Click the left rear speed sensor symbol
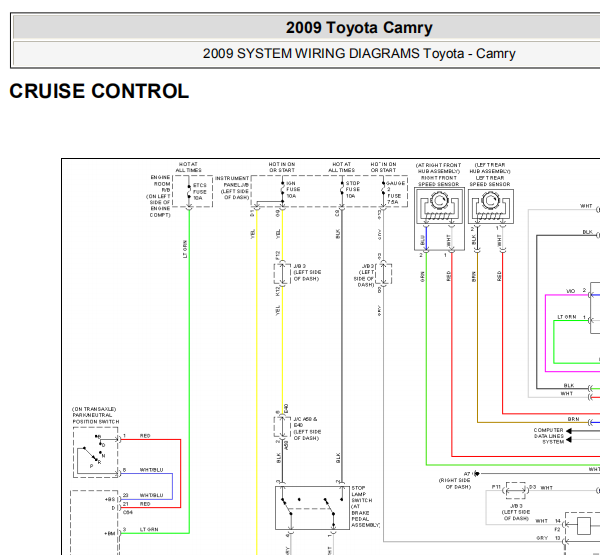 point(491,206)
